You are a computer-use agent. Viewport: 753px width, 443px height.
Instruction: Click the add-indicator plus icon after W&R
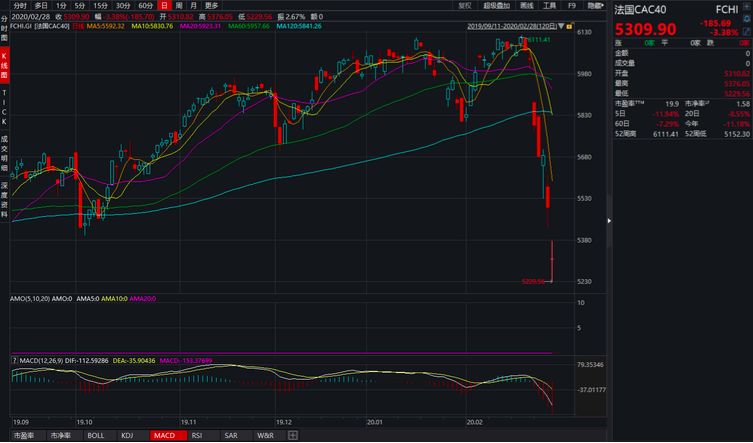[x=292, y=435]
